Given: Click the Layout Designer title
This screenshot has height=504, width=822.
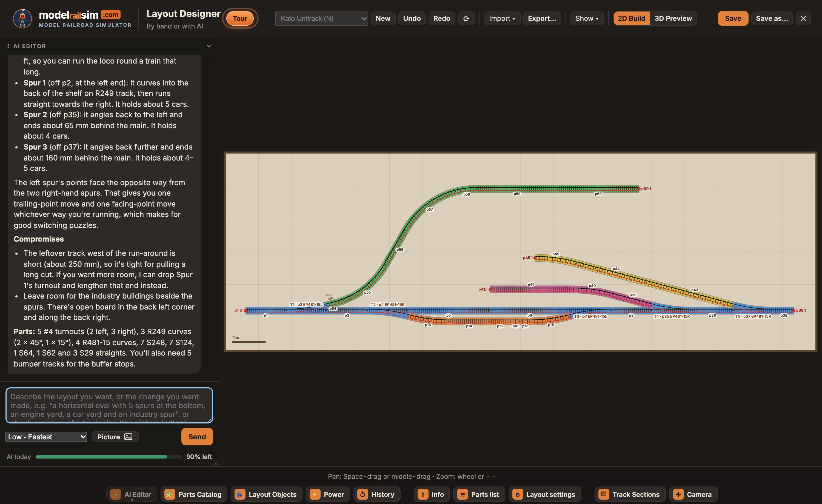Looking at the screenshot, I should (x=183, y=14).
